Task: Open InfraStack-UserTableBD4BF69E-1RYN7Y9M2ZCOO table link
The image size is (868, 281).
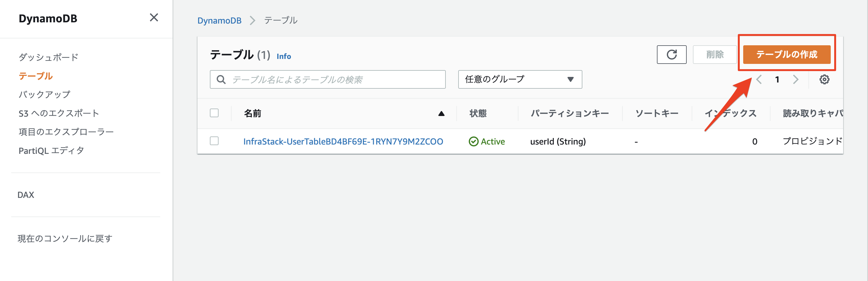Action: click(x=343, y=141)
